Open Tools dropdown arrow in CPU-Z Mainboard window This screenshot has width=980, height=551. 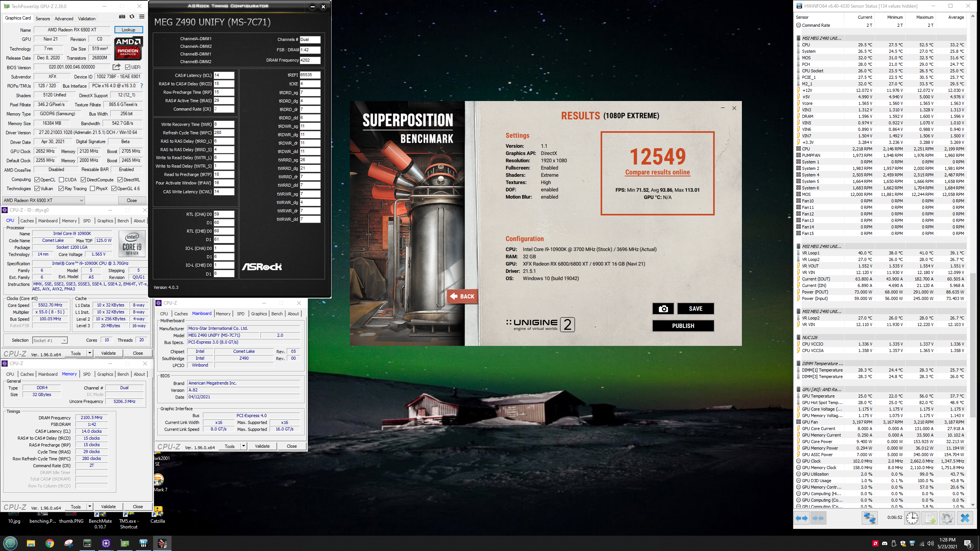[x=243, y=446]
